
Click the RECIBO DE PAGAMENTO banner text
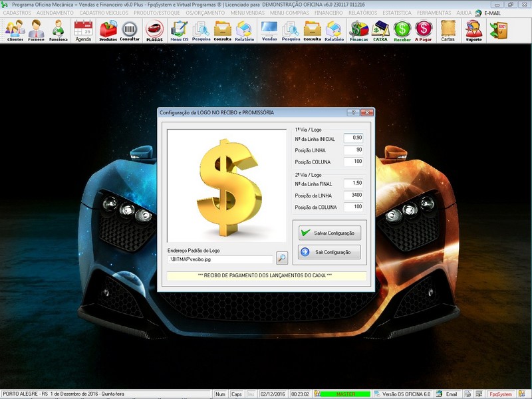coord(265,275)
